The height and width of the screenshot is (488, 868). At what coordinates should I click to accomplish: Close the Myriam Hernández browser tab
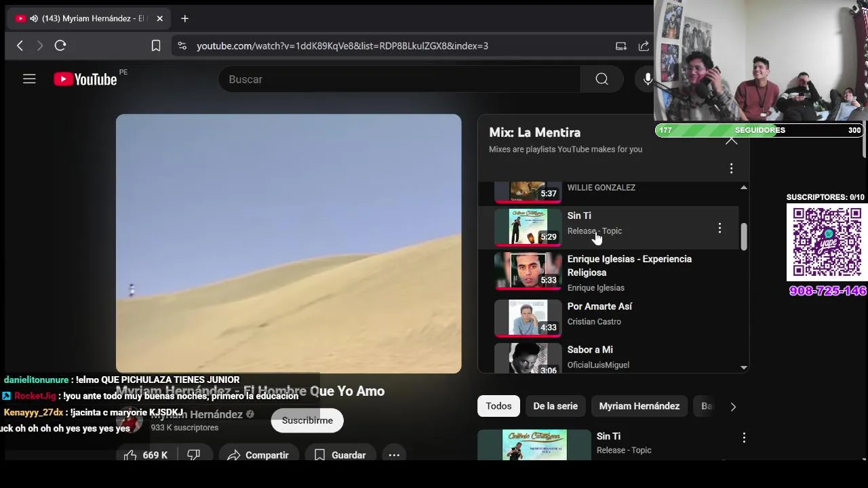tap(160, 18)
